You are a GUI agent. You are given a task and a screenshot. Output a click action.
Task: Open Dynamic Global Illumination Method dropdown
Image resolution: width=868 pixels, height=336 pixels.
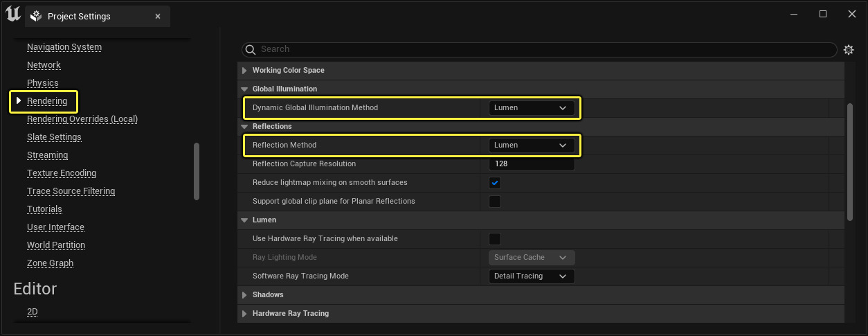tap(531, 108)
